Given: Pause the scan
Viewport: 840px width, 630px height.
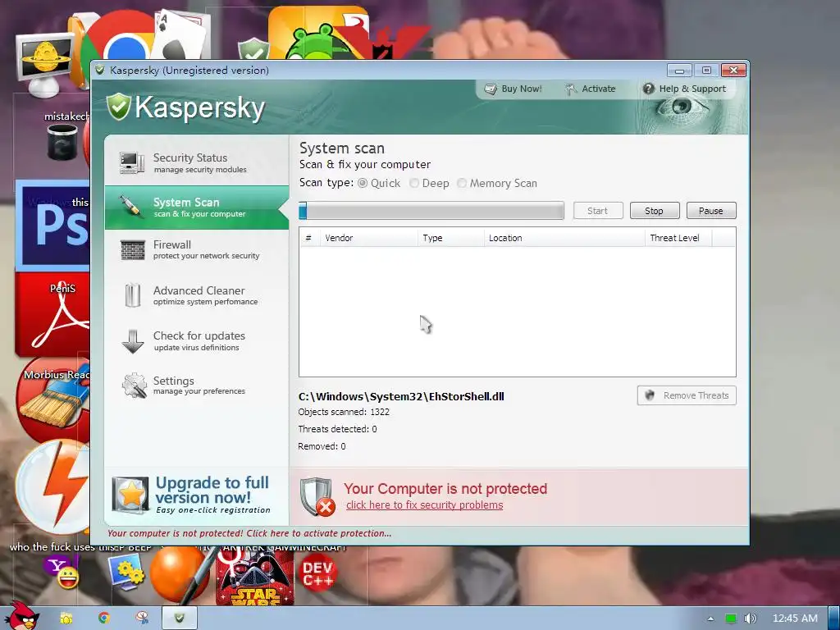Looking at the screenshot, I should tap(711, 211).
